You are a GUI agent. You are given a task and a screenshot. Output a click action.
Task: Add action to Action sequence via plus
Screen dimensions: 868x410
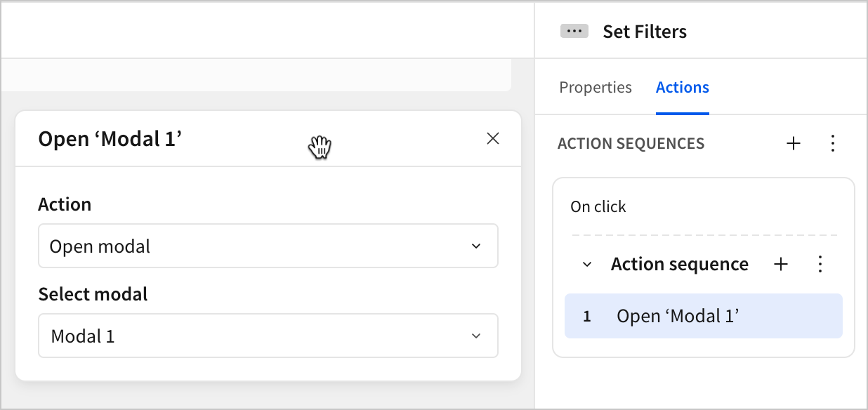[781, 264]
